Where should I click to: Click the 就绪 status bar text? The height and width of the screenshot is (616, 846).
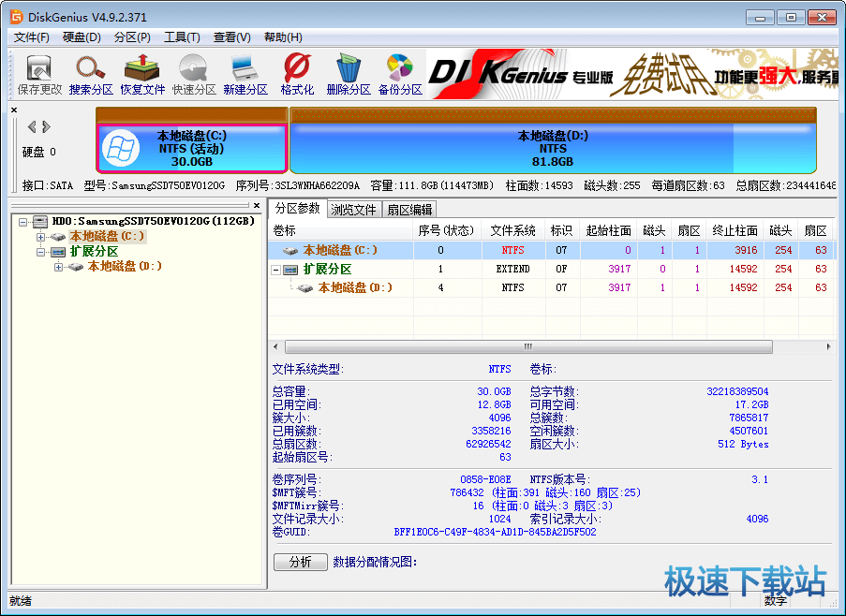pyautogui.click(x=21, y=601)
